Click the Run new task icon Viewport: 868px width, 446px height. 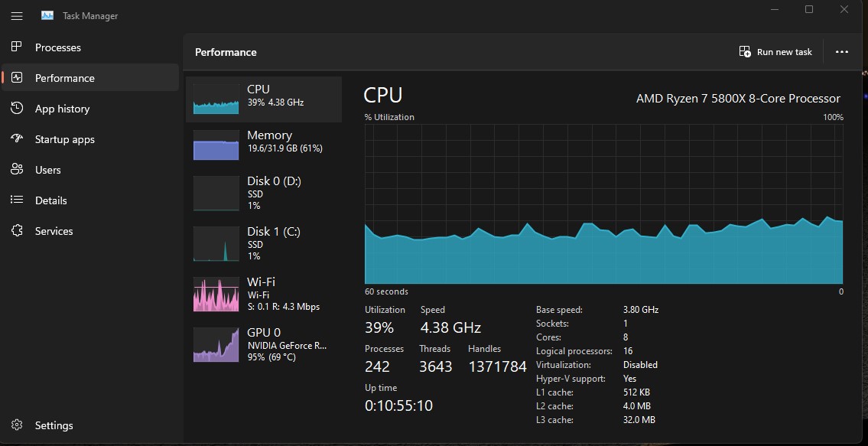pyautogui.click(x=745, y=51)
